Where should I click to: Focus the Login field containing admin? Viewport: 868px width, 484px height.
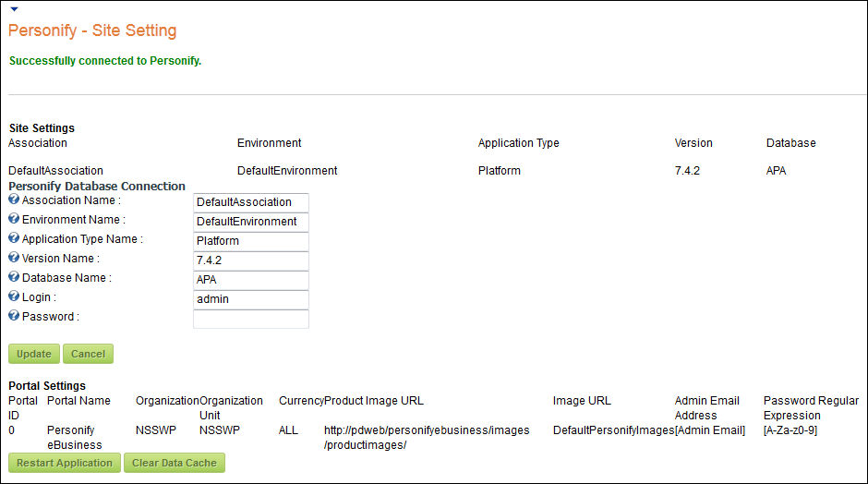(x=251, y=299)
